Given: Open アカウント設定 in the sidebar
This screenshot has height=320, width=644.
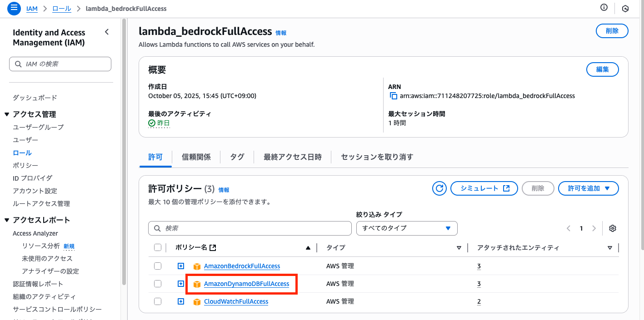Looking at the screenshot, I should coord(35,191).
